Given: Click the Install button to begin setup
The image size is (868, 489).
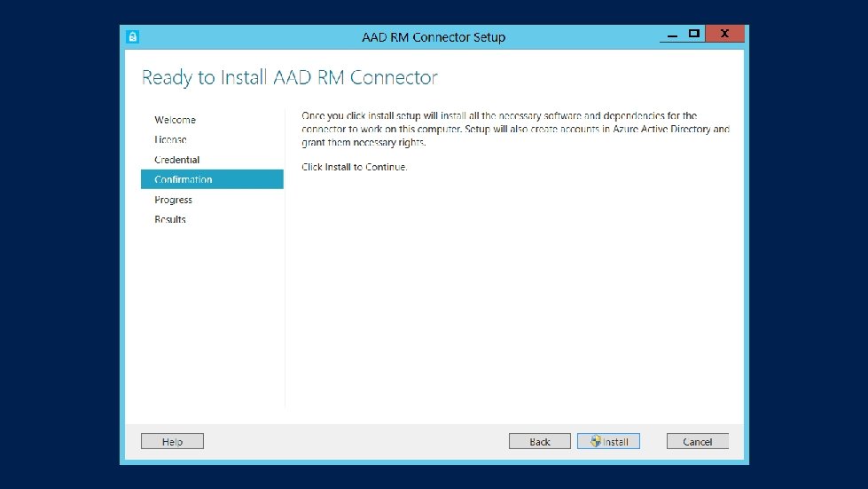Looking at the screenshot, I should point(608,441).
